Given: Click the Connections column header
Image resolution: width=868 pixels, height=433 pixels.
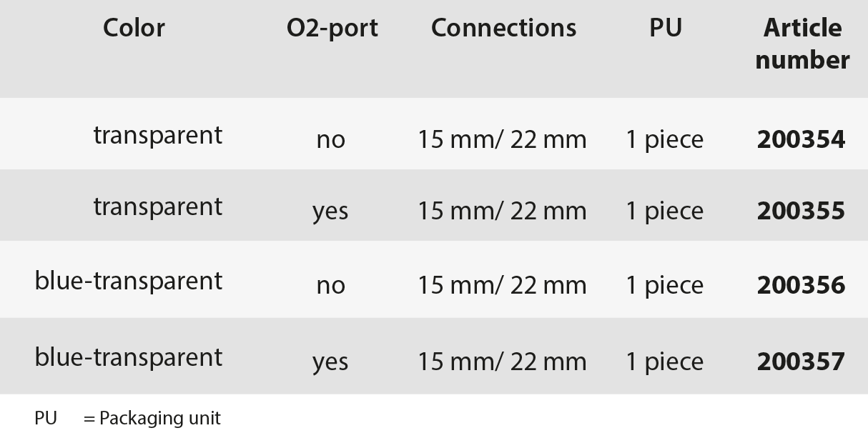Looking at the screenshot, I should (x=503, y=28).
